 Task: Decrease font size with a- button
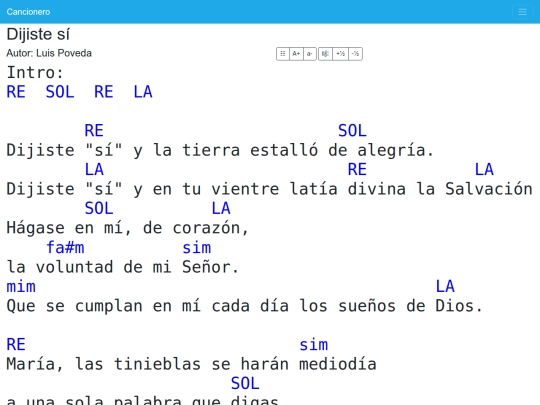coord(310,54)
